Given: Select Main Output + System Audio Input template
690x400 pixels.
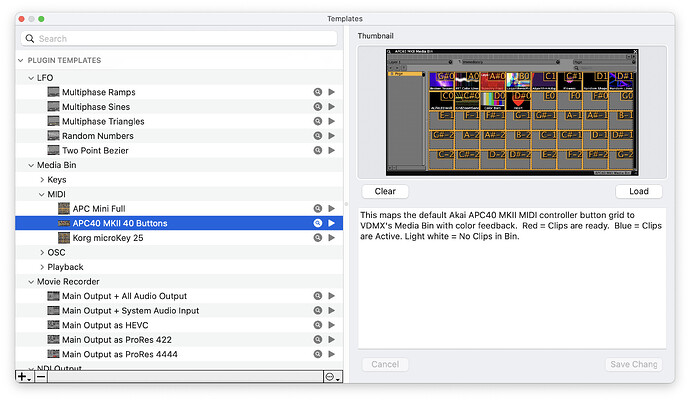Looking at the screenshot, I should (179, 310).
